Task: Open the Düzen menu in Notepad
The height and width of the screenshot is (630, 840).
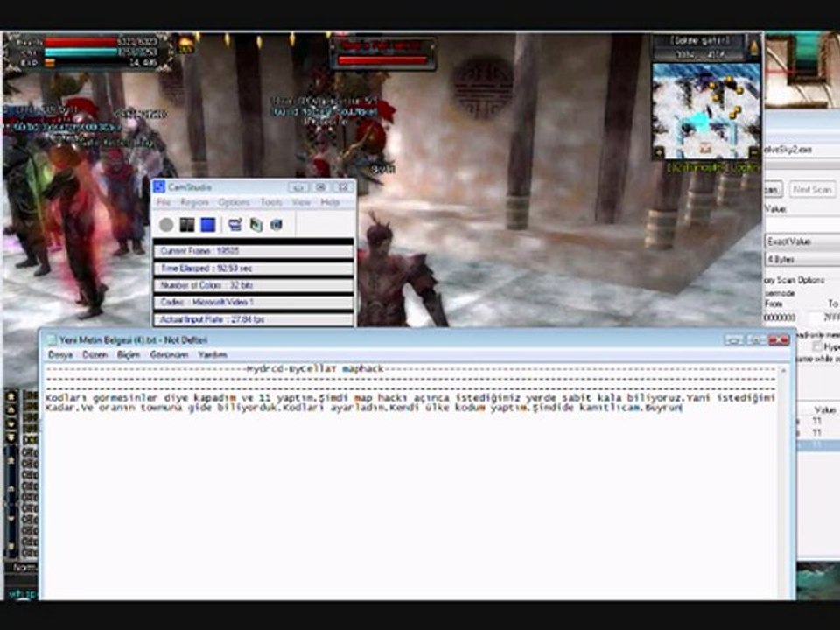Action: (94, 354)
